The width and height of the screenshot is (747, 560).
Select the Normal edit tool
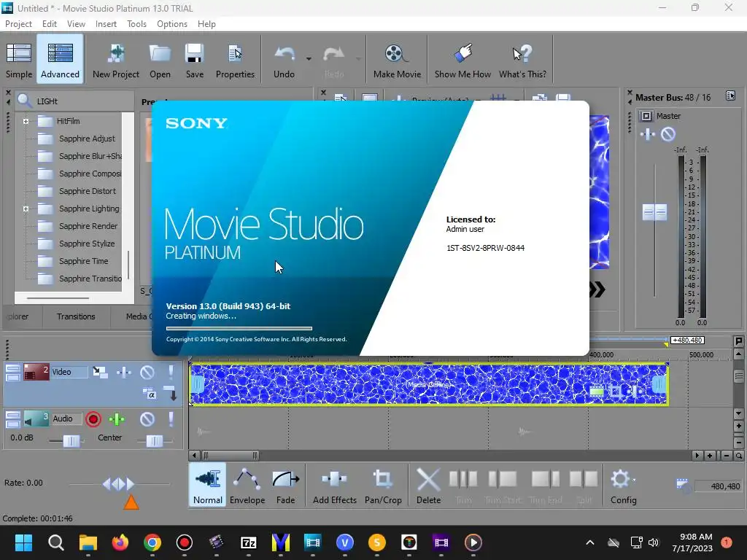point(208,486)
